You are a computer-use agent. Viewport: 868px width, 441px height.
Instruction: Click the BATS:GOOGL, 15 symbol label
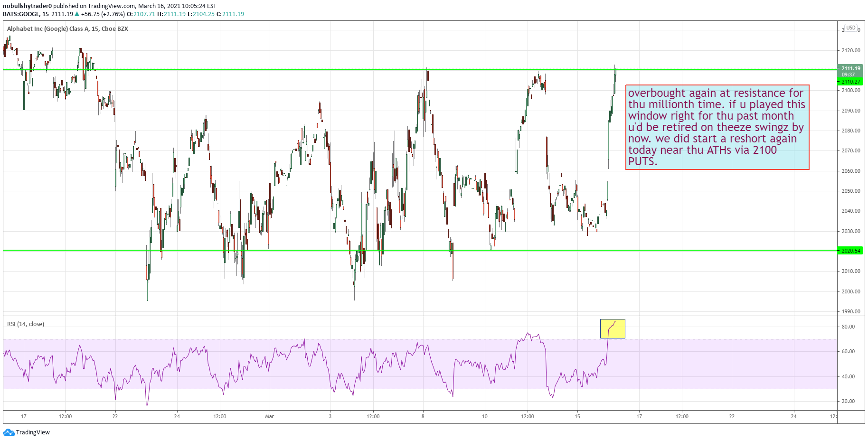tap(26, 14)
